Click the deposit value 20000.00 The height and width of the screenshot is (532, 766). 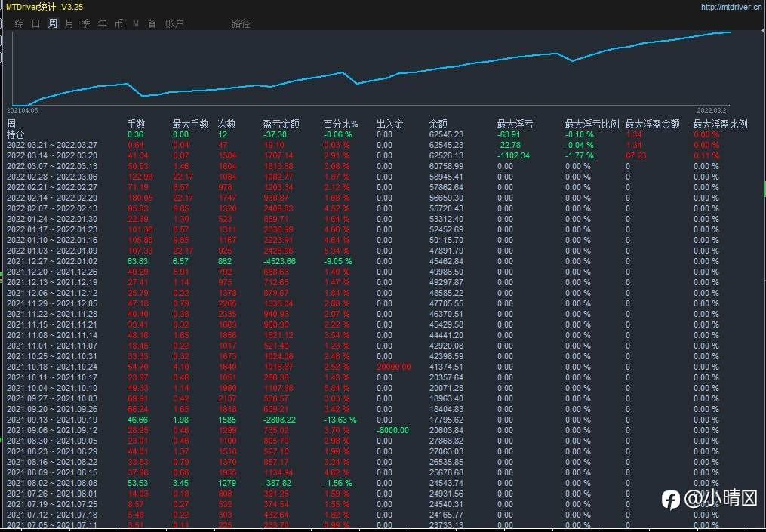[393, 367]
